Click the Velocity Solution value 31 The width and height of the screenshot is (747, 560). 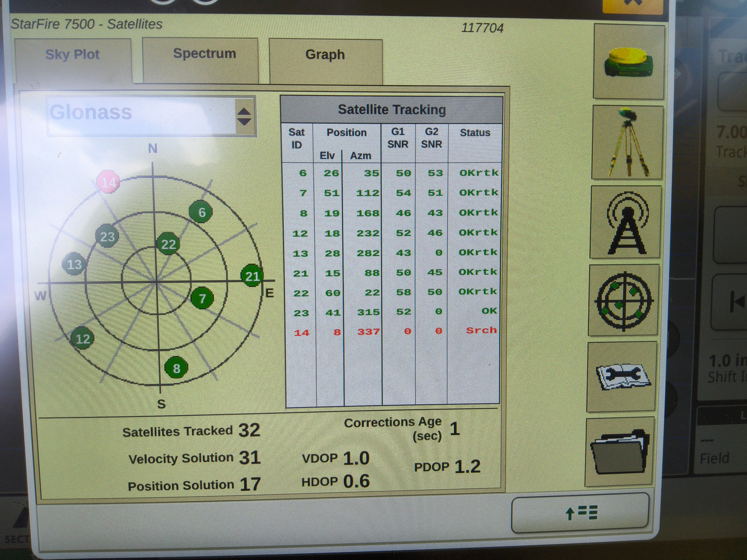[x=250, y=457]
